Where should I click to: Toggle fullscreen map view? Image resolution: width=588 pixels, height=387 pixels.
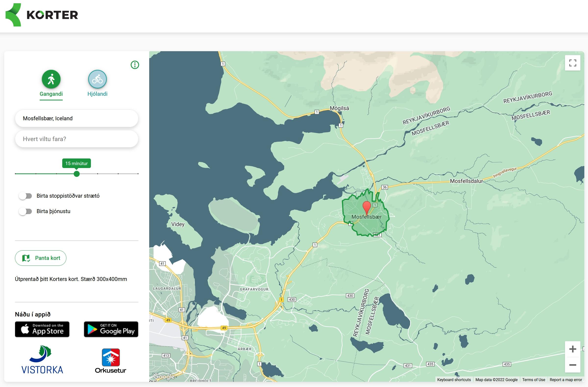coord(573,63)
